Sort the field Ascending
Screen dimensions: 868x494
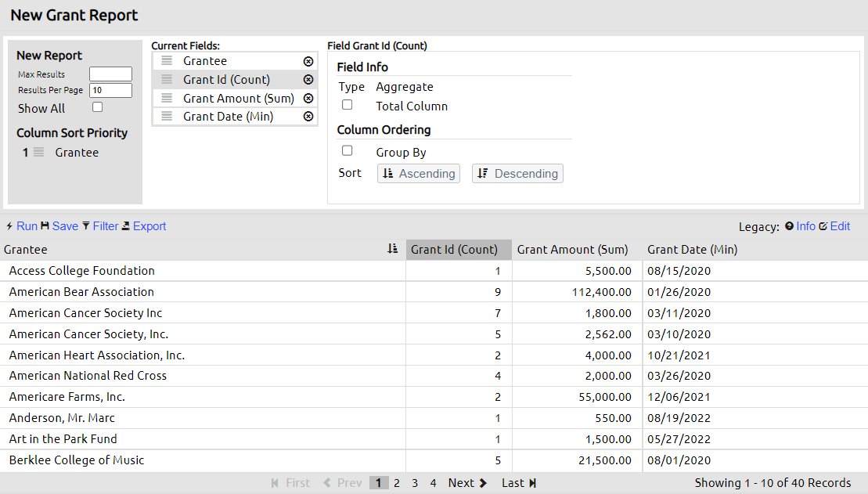pos(419,174)
